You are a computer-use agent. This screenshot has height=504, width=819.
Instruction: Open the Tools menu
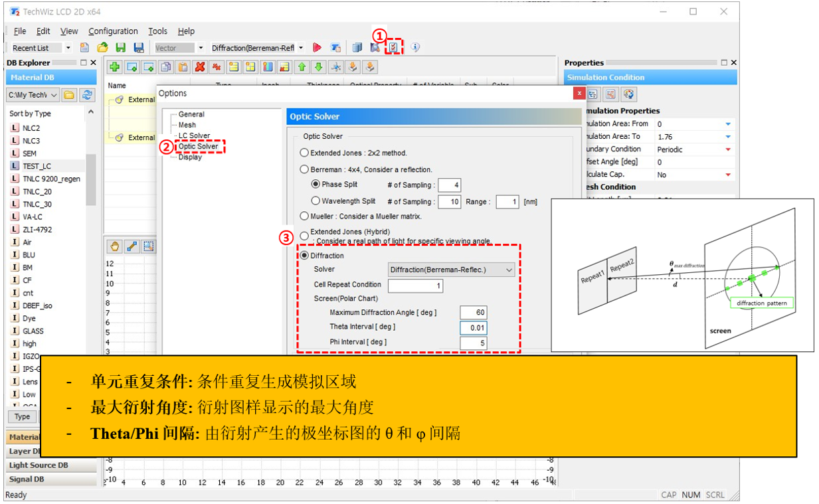pyautogui.click(x=157, y=31)
